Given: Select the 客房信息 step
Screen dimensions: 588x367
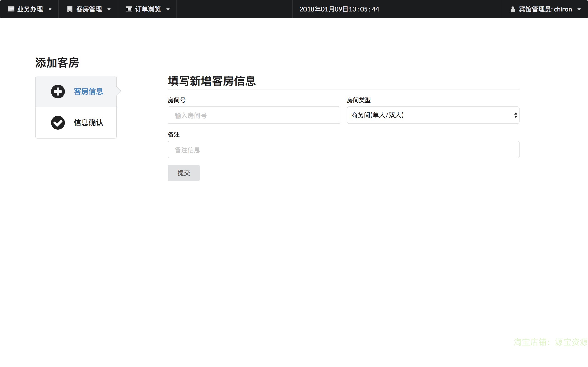Looking at the screenshot, I should click(x=88, y=92).
